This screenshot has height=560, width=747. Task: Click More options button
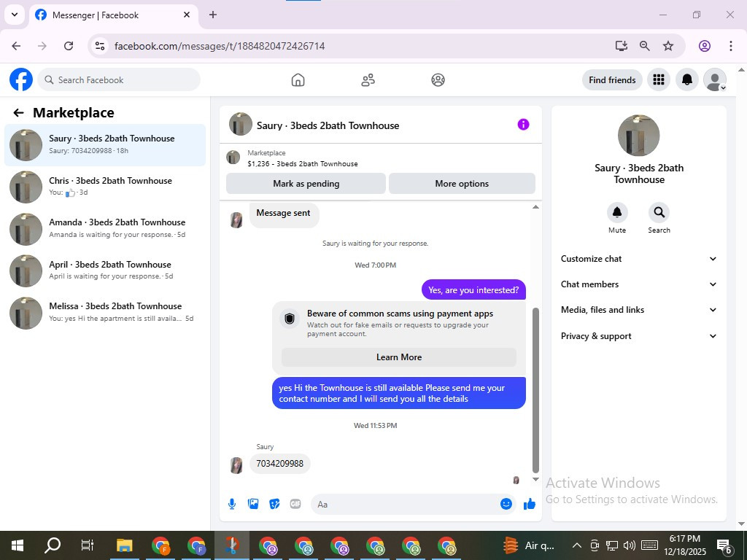click(x=462, y=183)
